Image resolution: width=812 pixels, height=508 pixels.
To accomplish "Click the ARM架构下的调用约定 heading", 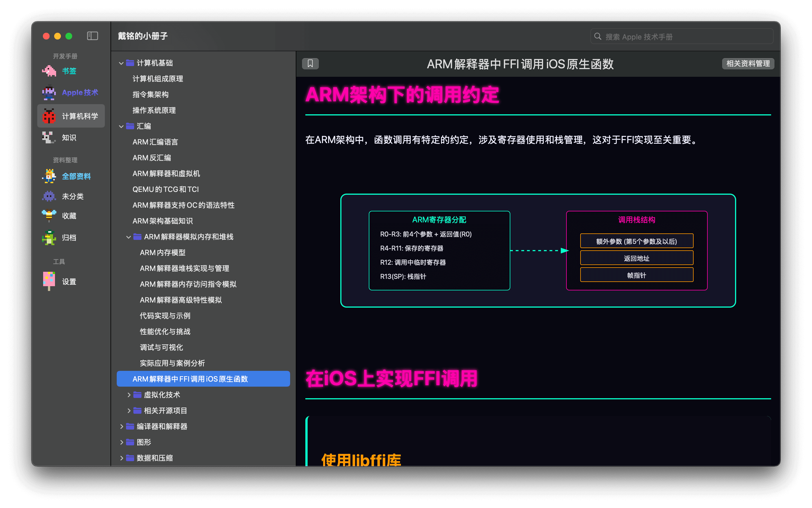I will (x=402, y=95).
